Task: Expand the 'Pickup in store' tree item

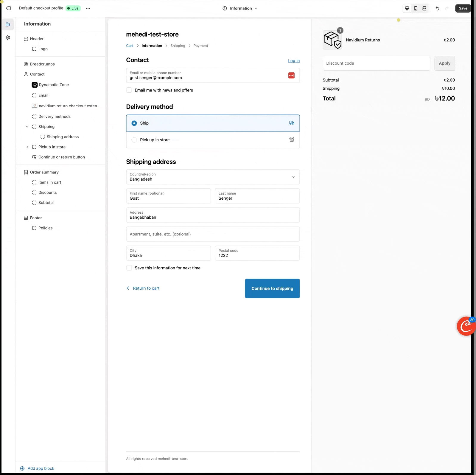Action: (x=27, y=147)
